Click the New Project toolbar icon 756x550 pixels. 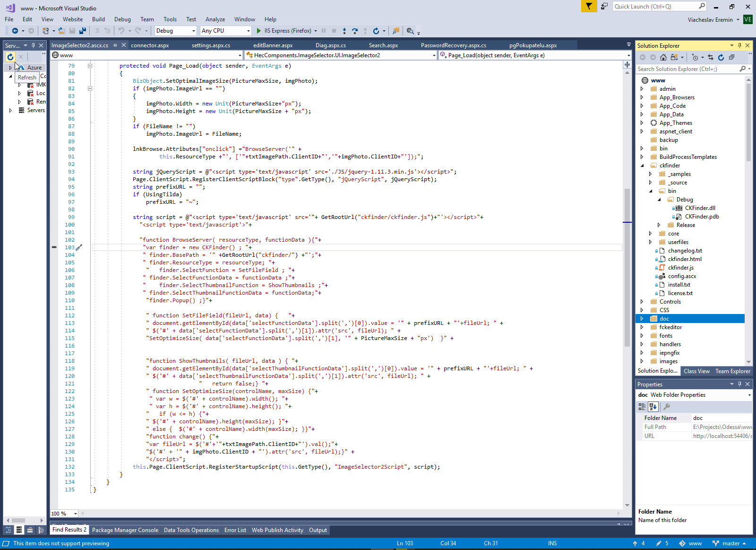pos(45,31)
